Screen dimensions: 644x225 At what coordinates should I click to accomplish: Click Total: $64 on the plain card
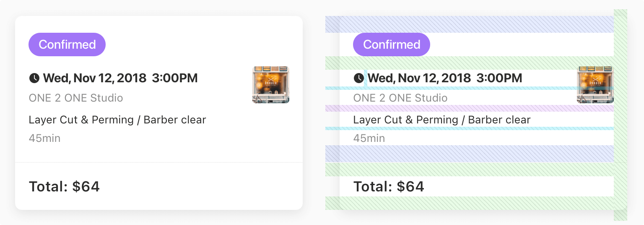pos(64,186)
